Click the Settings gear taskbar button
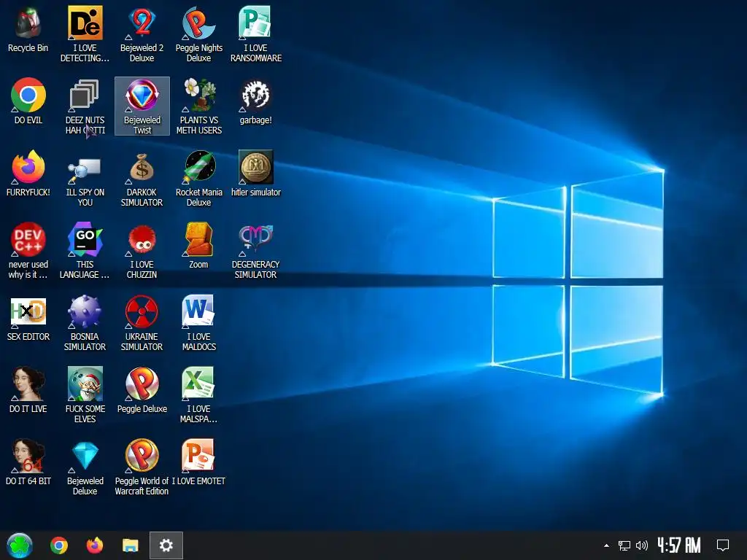The image size is (747, 560). pos(166,545)
